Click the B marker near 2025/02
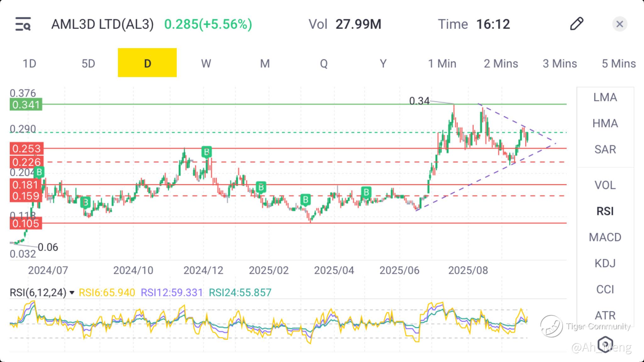This screenshot has height=362, width=644. 261,187
